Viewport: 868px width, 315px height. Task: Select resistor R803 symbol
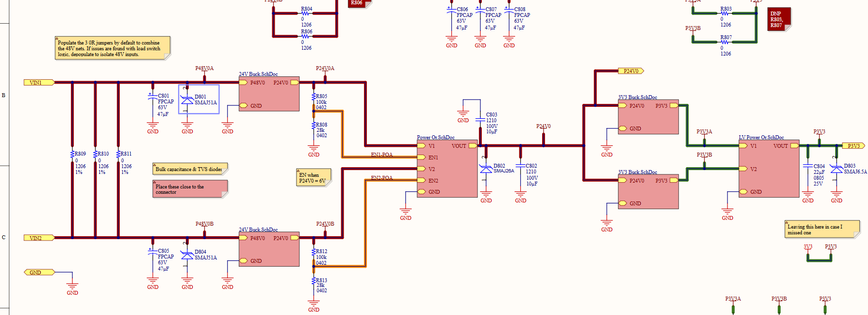pos(725,14)
